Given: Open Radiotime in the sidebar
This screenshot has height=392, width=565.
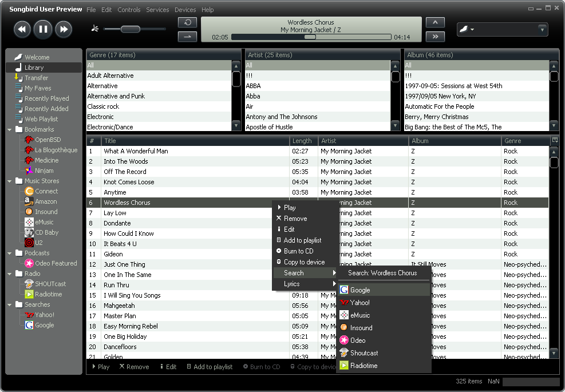Looking at the screenshot, I should (x=48, y=294).
